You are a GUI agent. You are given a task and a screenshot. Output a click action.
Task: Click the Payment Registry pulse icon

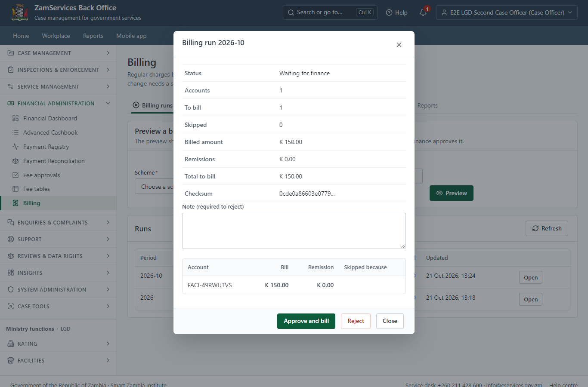(15, 147)
